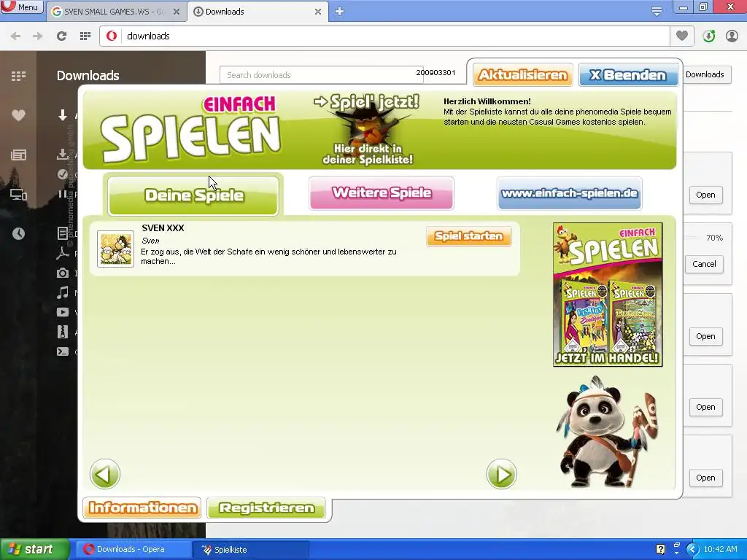Open Speed Dial grid icon in toolbar
The height and width of the screenshot is (560, 747).
[x=85, y=36]
